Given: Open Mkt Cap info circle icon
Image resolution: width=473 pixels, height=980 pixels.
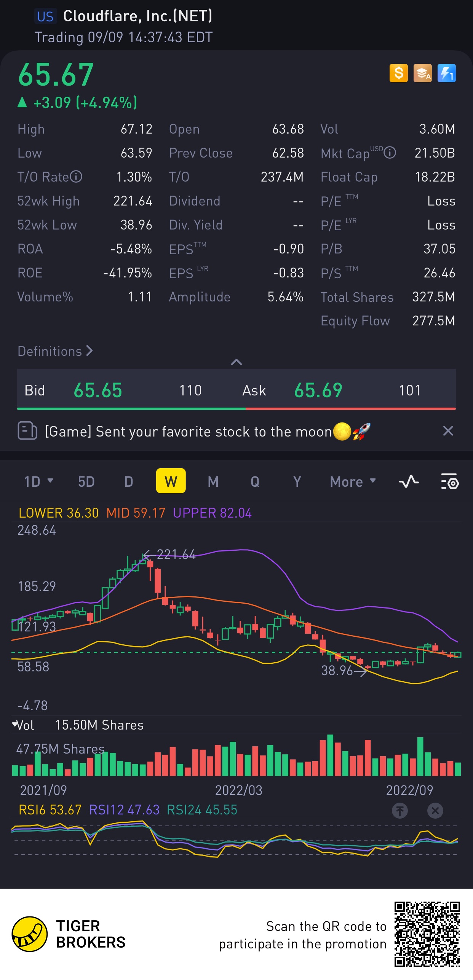Looking at the screenshot, I should [x=390, y=153].
